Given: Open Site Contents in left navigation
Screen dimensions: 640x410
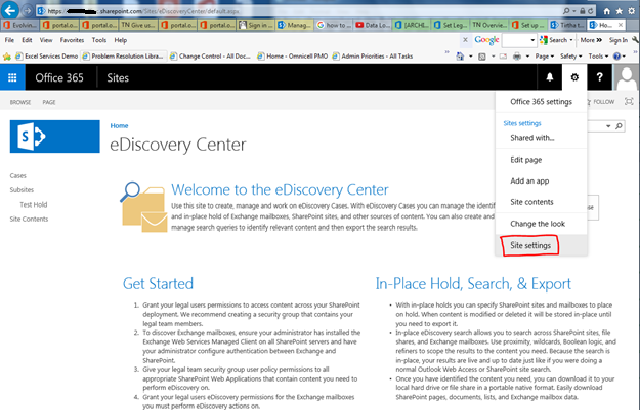Looking at the screenshot, I should point(29,219).
